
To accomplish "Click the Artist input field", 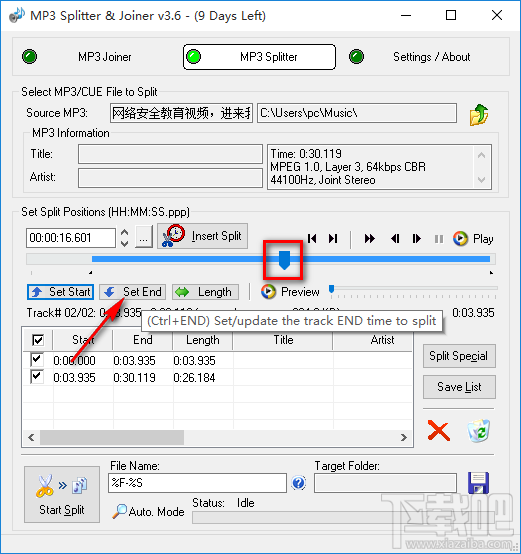I will pos(170,177).
